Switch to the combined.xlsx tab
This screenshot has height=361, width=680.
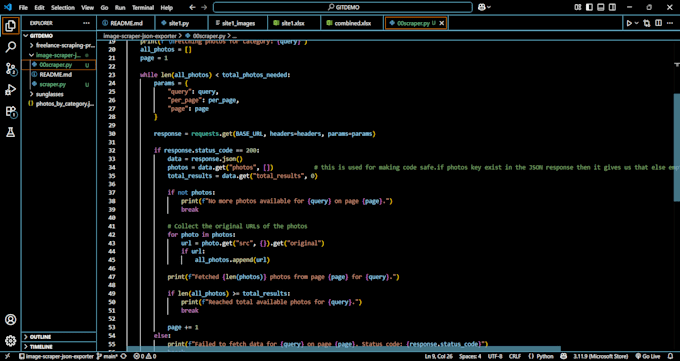pyautogui.click(x=352, y=23)
